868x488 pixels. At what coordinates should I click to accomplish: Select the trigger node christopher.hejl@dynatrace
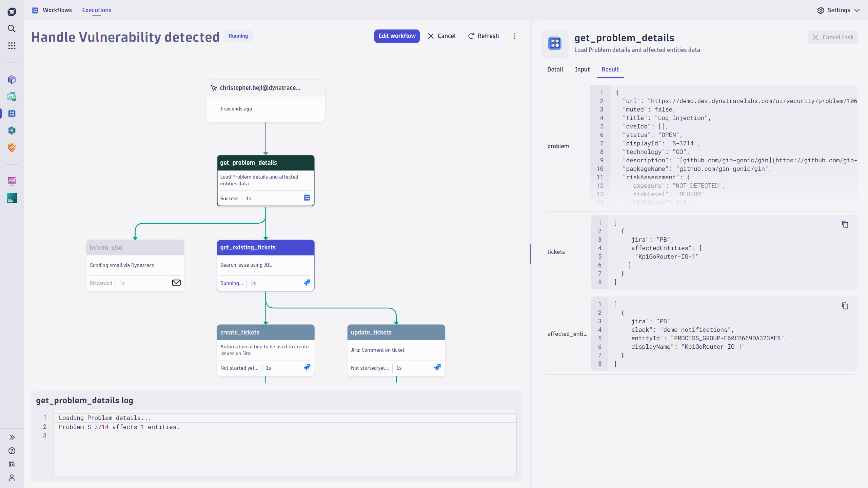(x=265, y=101)
